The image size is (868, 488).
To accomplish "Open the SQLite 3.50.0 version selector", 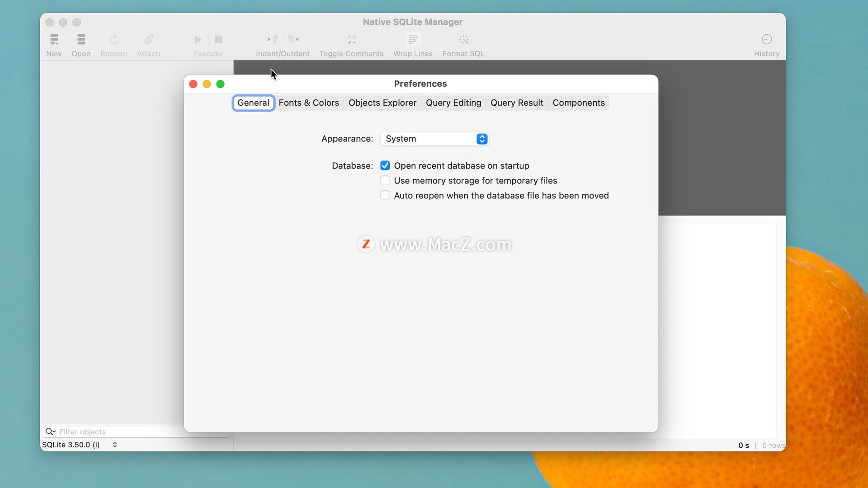I will pos(80,445).
